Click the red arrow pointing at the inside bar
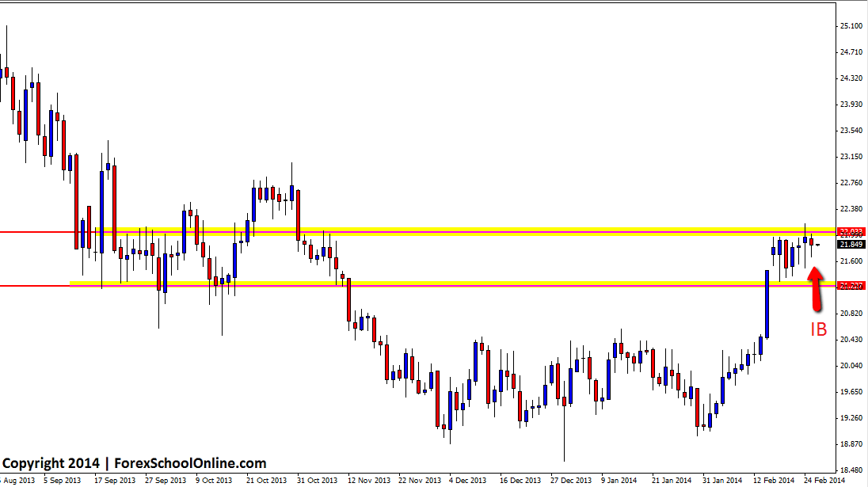Viewport: 868px width, 487px height. [x=815, y=287]
